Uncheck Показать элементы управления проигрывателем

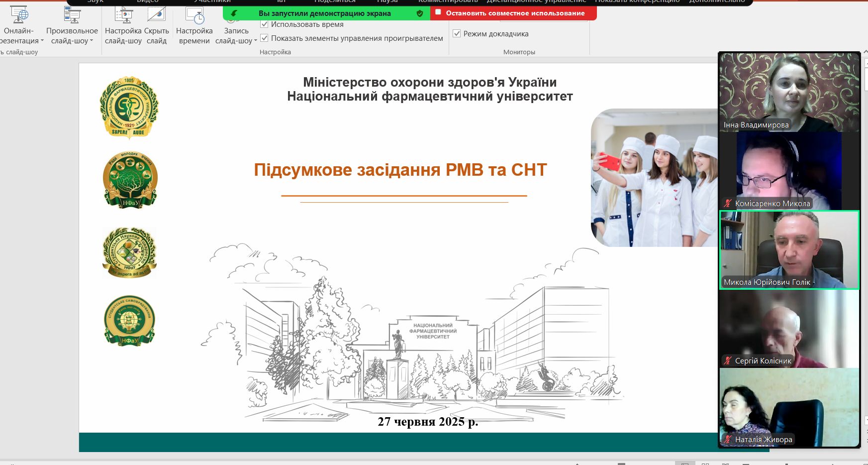264,38
